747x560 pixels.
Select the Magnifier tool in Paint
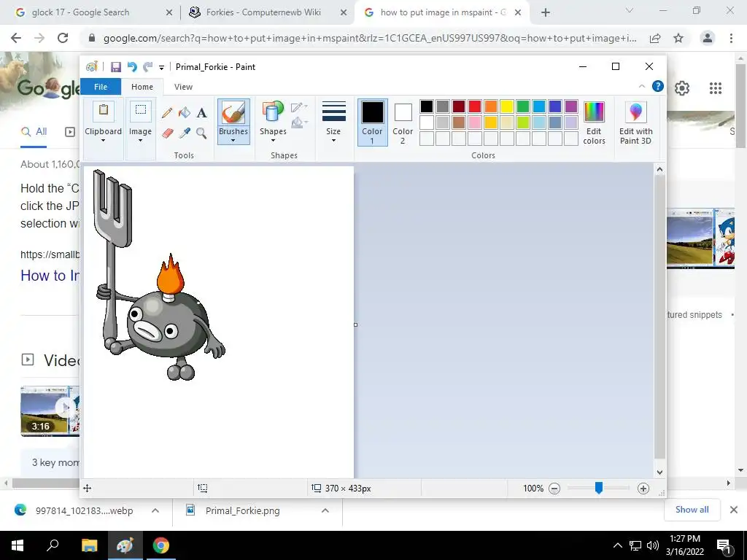pos(201,133)
